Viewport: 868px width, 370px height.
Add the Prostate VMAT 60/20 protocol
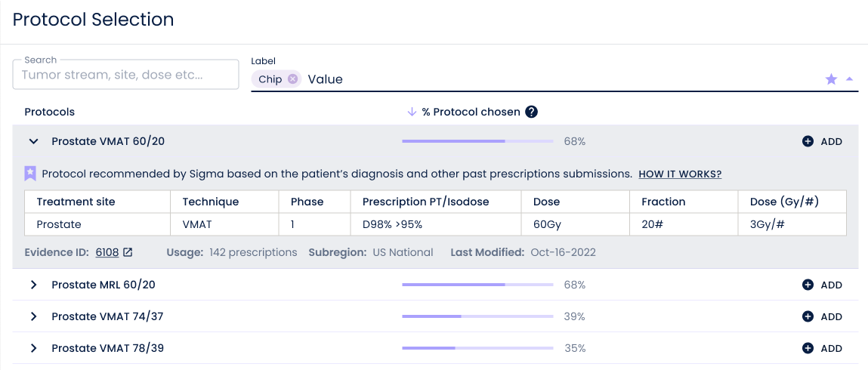(822, 141)
